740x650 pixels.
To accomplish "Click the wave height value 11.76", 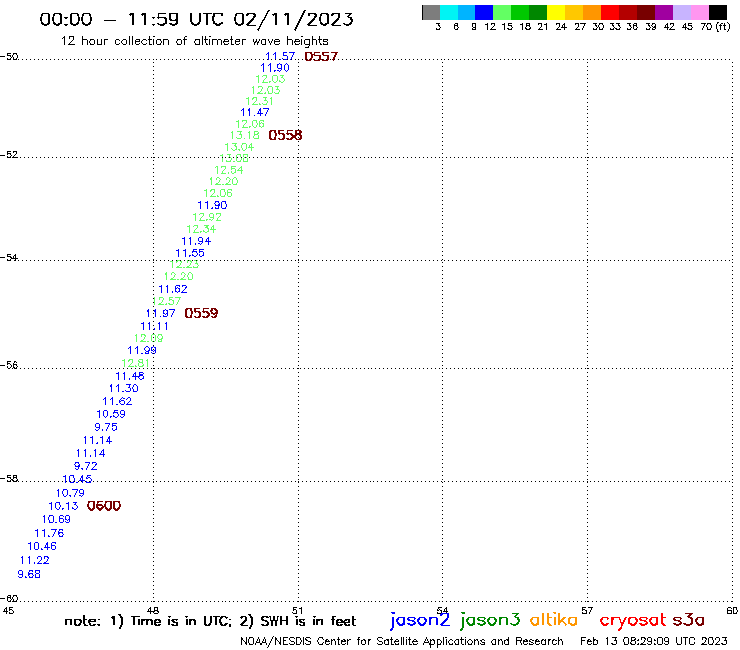I will coord(49,533).
